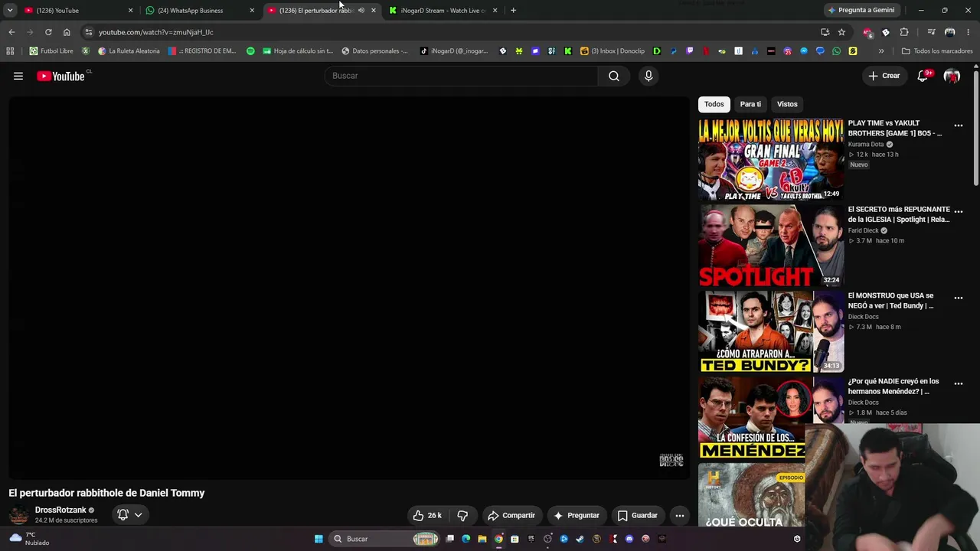Open Microsoft Edge from the taskbar
Viewport: 980px width, 551px height.
(x=466, y=539)
